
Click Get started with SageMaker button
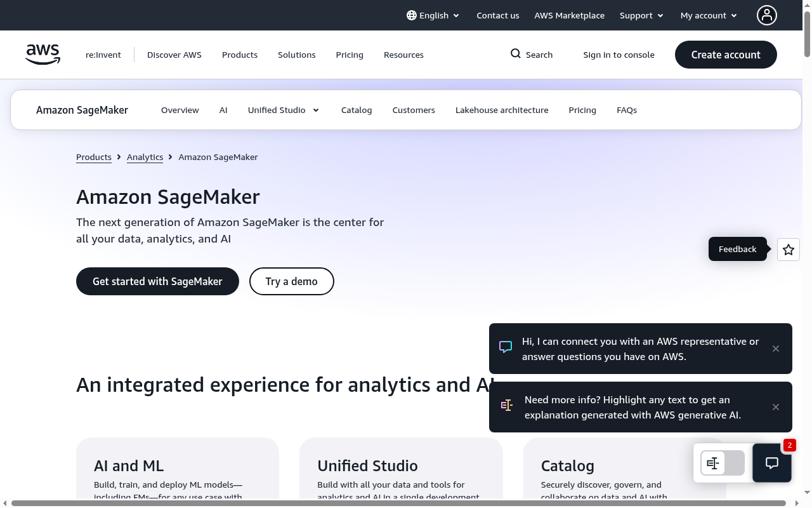157,281
